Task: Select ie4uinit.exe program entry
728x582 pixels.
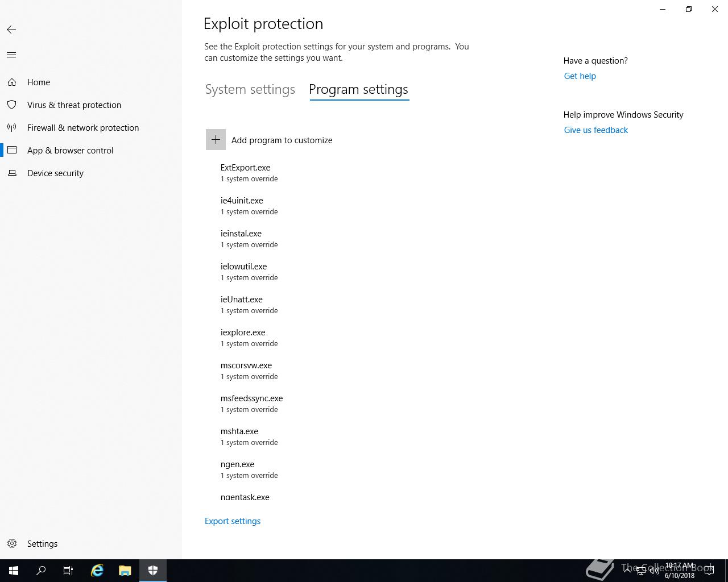Action: tap(249, 206)
